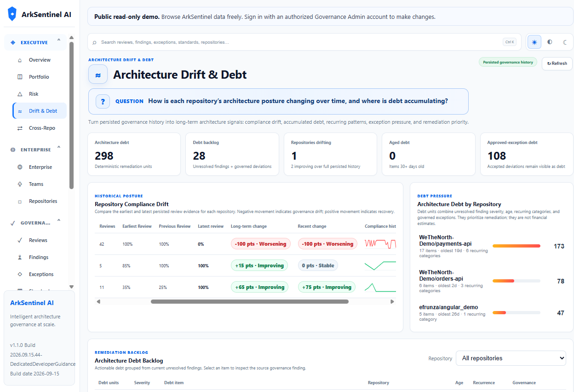Click the Repositories drifting card
Viewport: 574px width, 392px height.
pos(330,154)
